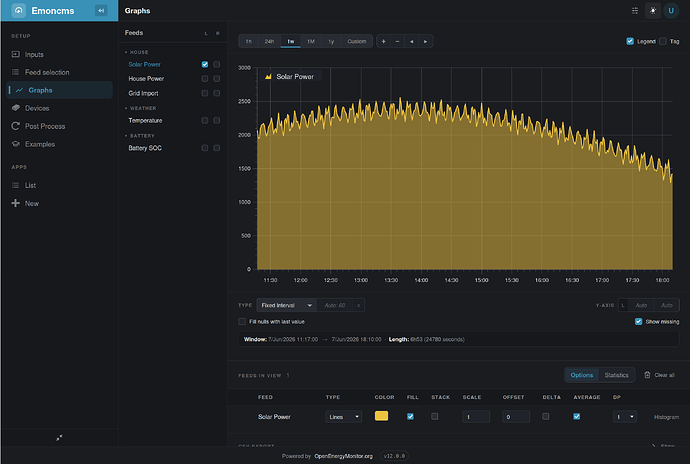Pan graph left with arrow button
690x464 pixels.
411,41
